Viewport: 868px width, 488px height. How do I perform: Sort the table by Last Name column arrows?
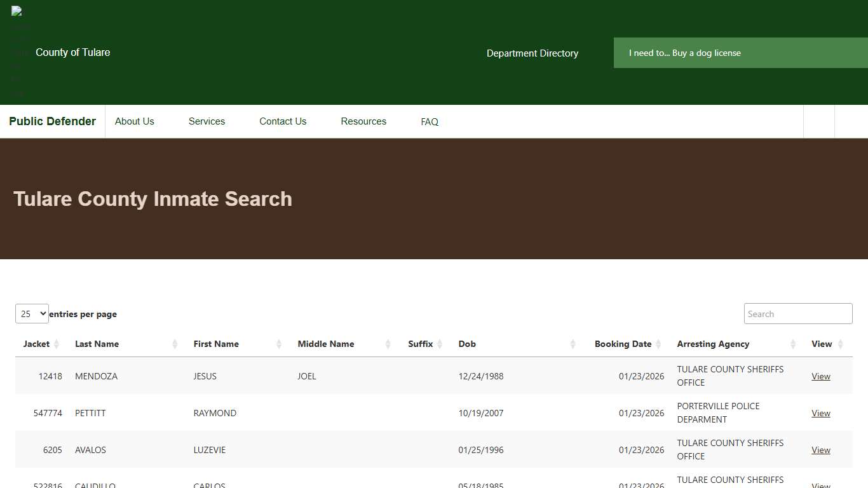tap(175, 344)
